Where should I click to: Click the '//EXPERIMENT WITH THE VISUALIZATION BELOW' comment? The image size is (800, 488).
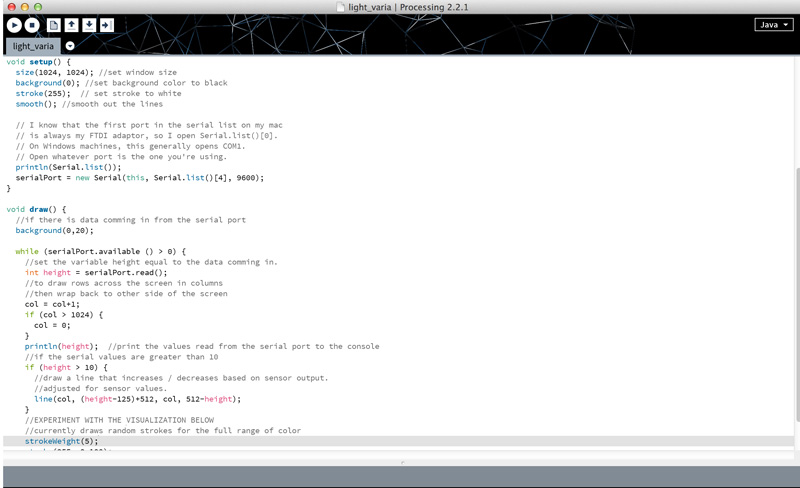click(119, 420)
